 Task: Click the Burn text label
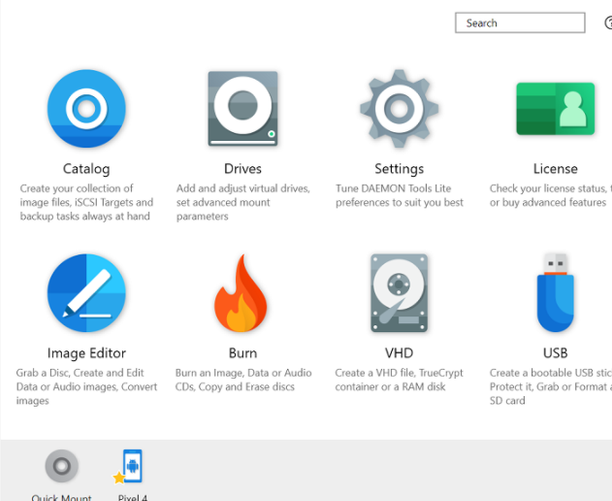pos(243,353)
